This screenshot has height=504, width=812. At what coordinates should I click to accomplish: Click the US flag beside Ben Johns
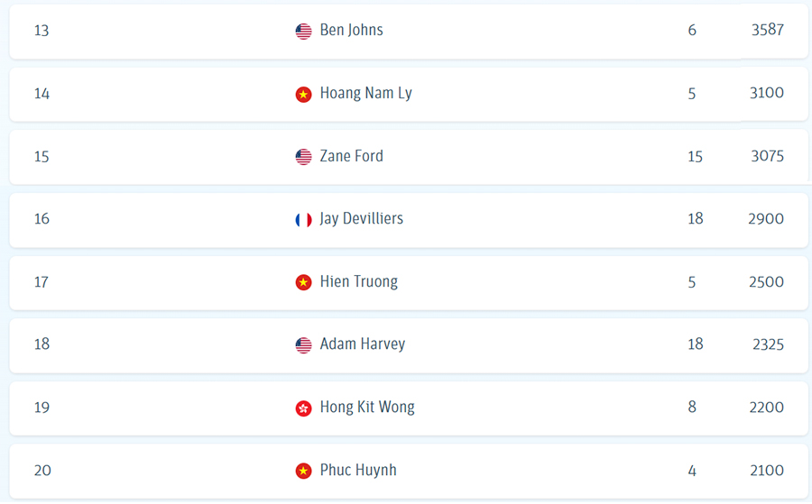(x=303, y=32)
